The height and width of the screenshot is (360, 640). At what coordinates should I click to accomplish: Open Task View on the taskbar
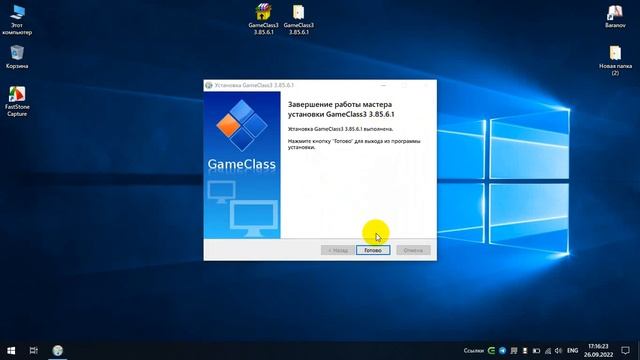click(33, 351)
